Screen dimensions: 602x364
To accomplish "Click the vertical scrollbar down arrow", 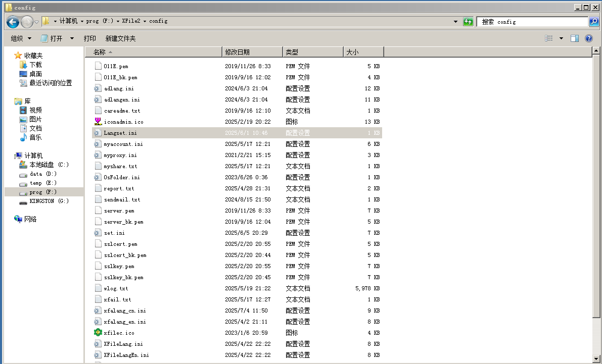I will click(x=596, y=358).
